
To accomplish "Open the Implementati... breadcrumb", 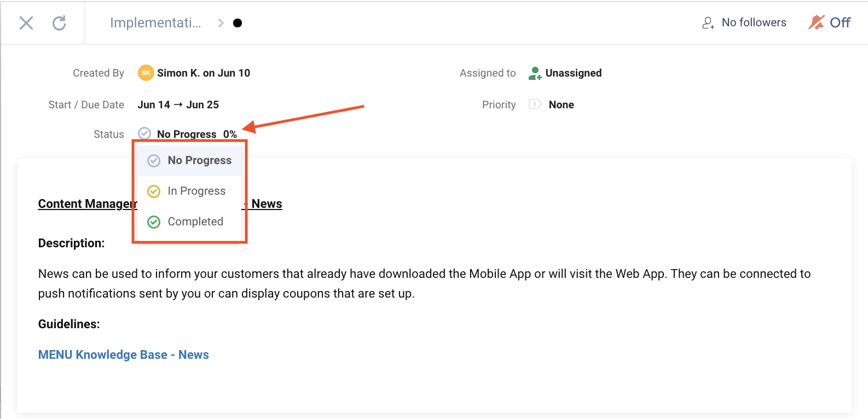I will point(155,22).
